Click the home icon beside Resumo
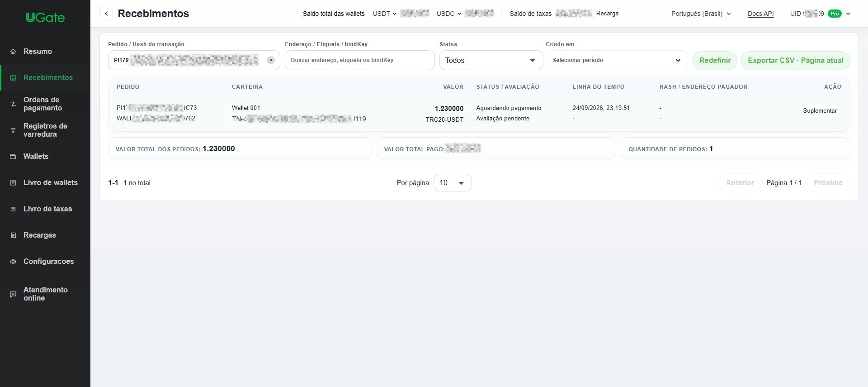Viewport: 868px width, 387px height. pyautogui.click(x=13, y=52)
